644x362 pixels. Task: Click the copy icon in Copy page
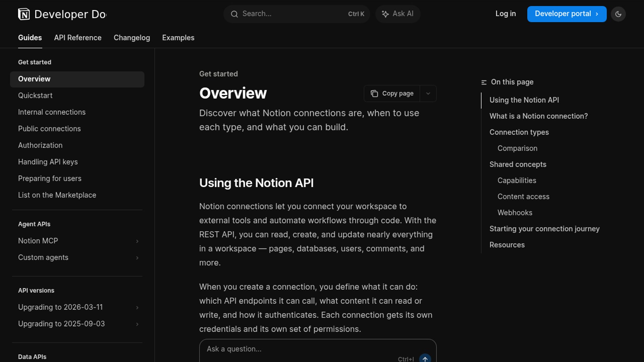tap(374, 94)
